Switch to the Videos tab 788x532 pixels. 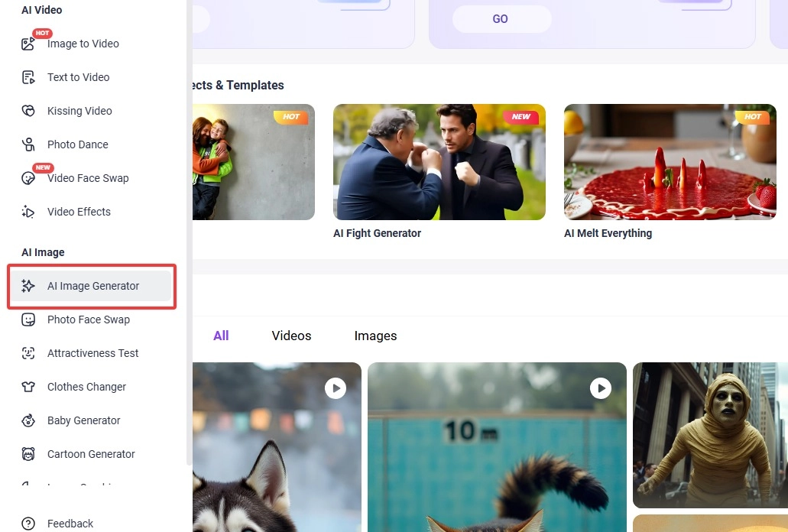[291, 336]
